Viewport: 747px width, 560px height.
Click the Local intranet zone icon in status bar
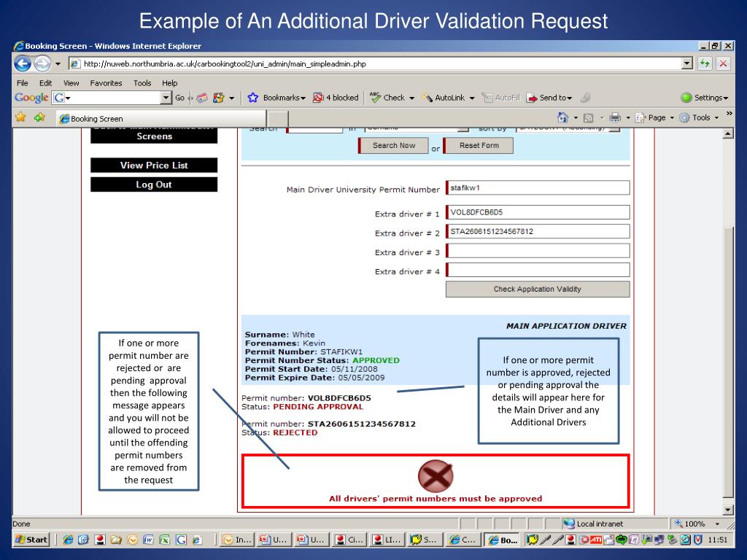point(569,524)
